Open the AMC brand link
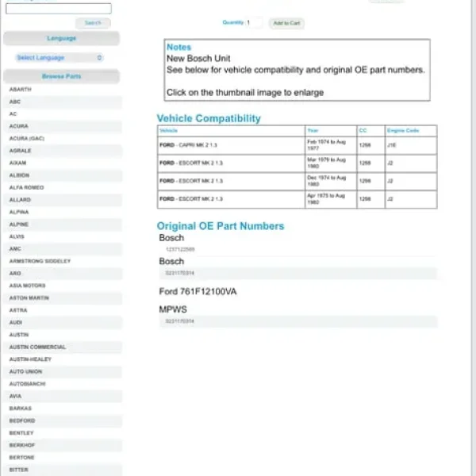 click(15, 249)
